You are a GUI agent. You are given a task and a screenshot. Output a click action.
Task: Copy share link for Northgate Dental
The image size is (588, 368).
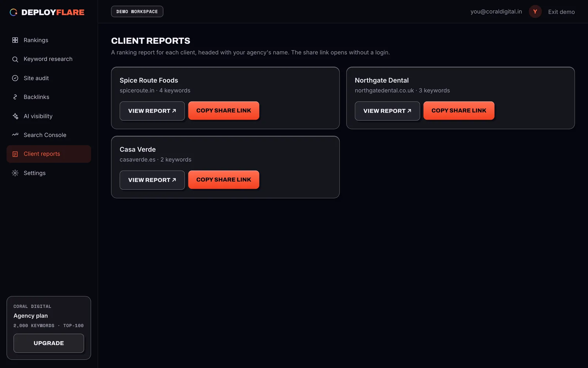pos(459,110)
